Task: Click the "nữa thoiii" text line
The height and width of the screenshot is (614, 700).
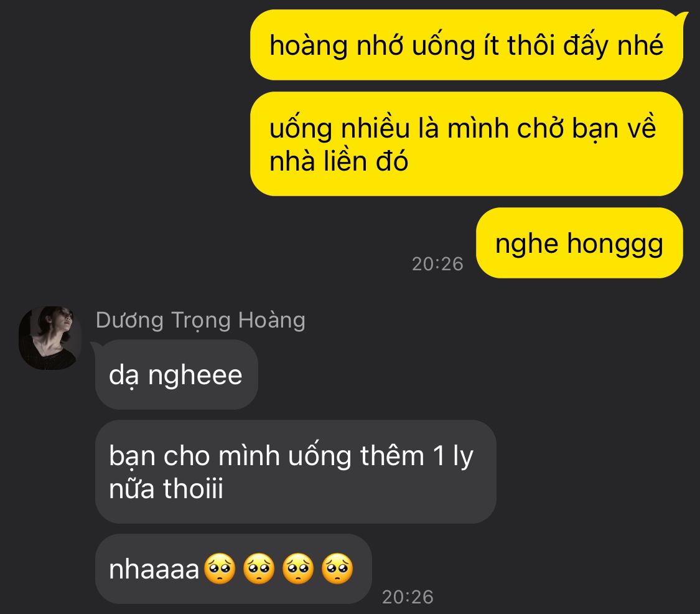Action: (166, 488)
